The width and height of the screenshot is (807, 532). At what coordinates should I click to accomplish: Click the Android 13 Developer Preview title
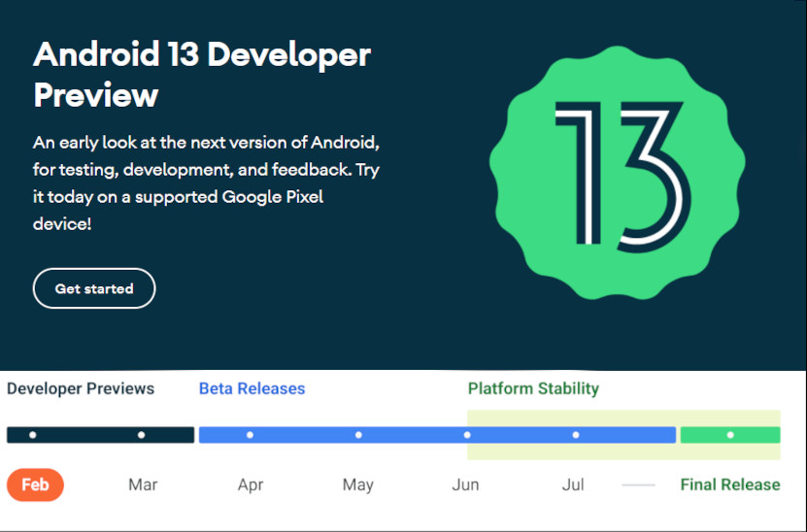tap(202, 74)
